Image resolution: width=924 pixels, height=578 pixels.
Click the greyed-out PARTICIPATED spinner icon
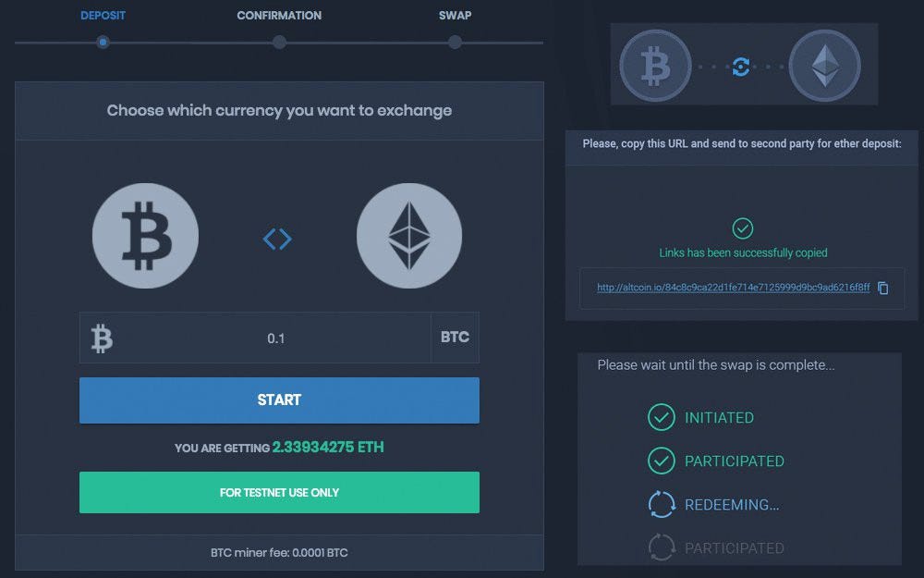coord(662,547)
